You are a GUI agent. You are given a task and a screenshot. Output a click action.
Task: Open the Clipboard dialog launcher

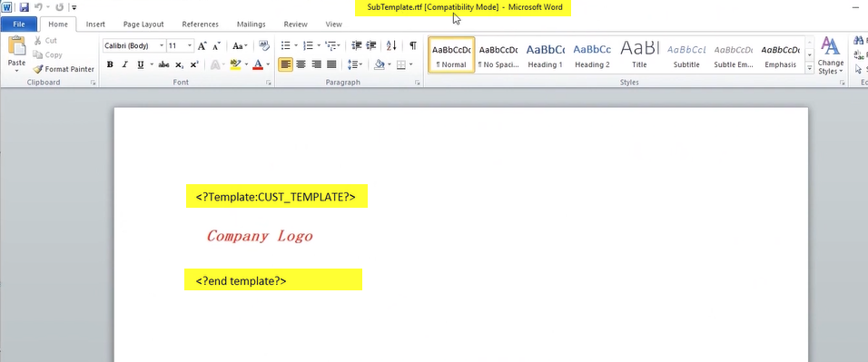(x=93, y=83)
